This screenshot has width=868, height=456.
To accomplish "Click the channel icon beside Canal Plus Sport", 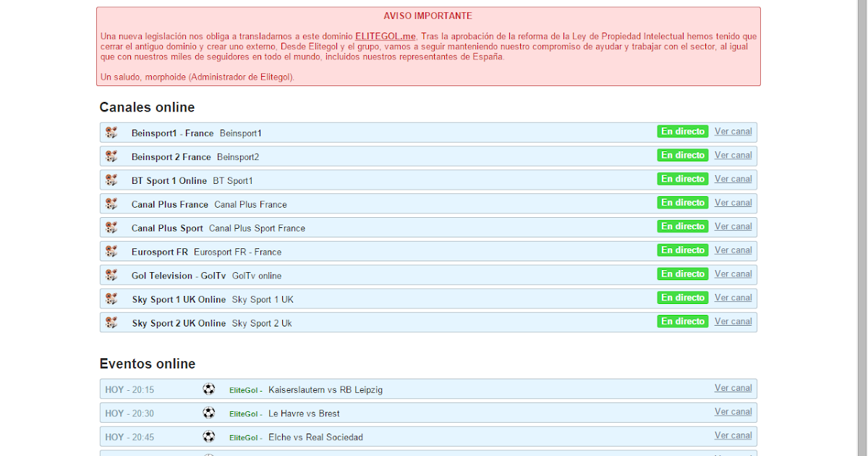I will pos(111,228).
